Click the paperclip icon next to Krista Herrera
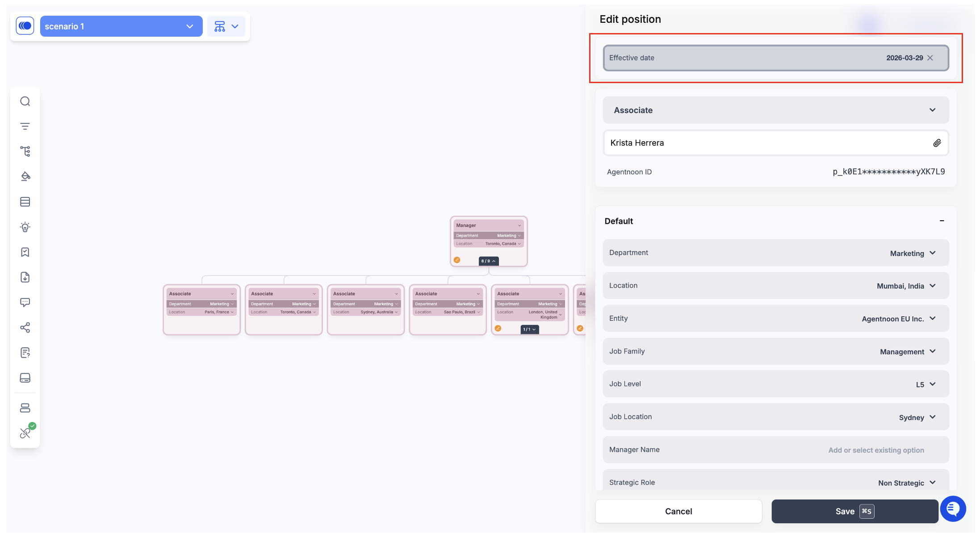980x538 pixels. pos(937,143)
